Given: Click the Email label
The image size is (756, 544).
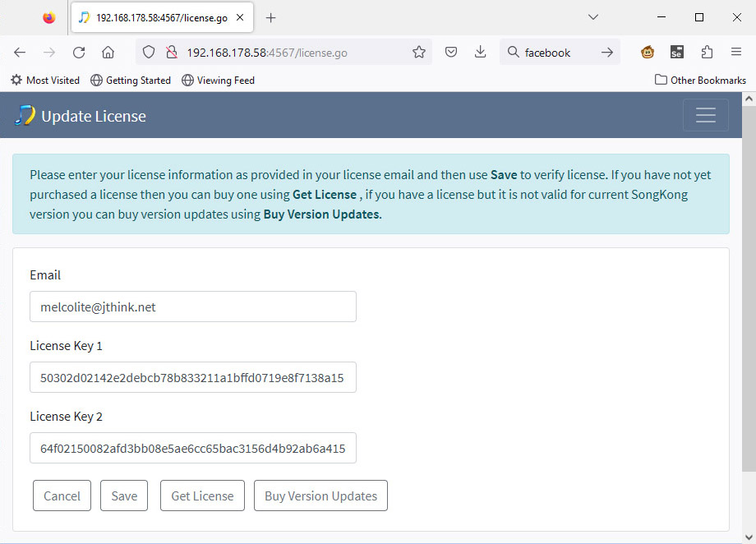Looking at the screenshot, I should [x=45, y=275].
